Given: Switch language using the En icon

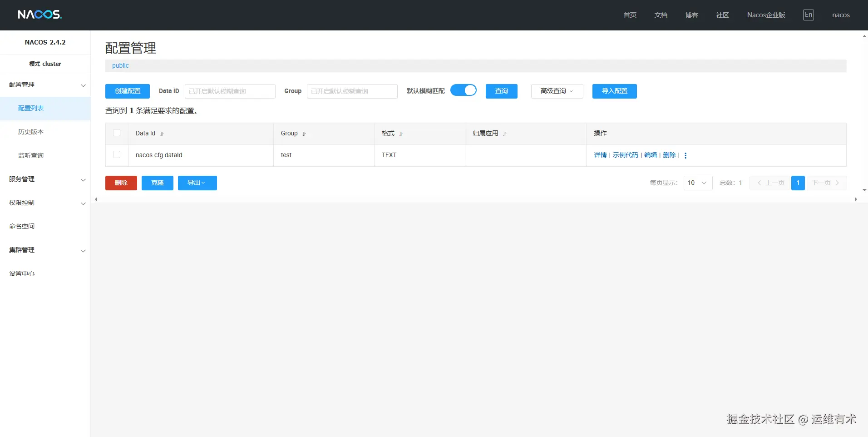Looking at the screenshot, I should pyautogui.click(x=808, y=15).
